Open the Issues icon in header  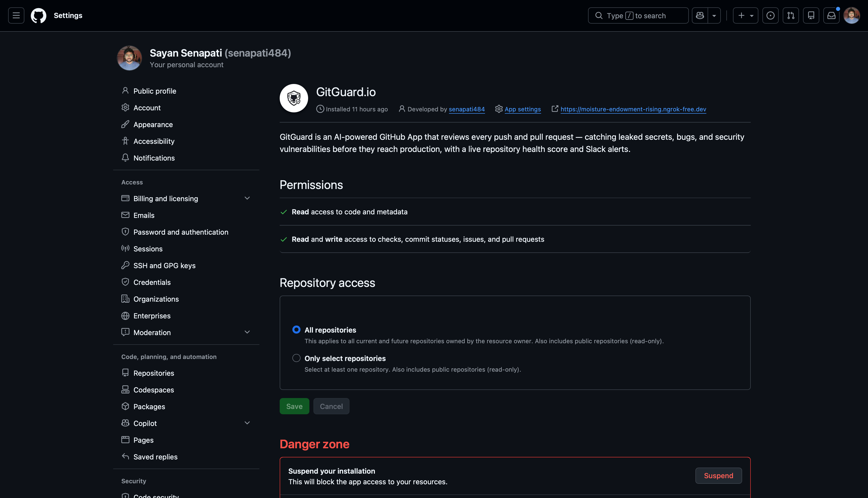(771, 15)
